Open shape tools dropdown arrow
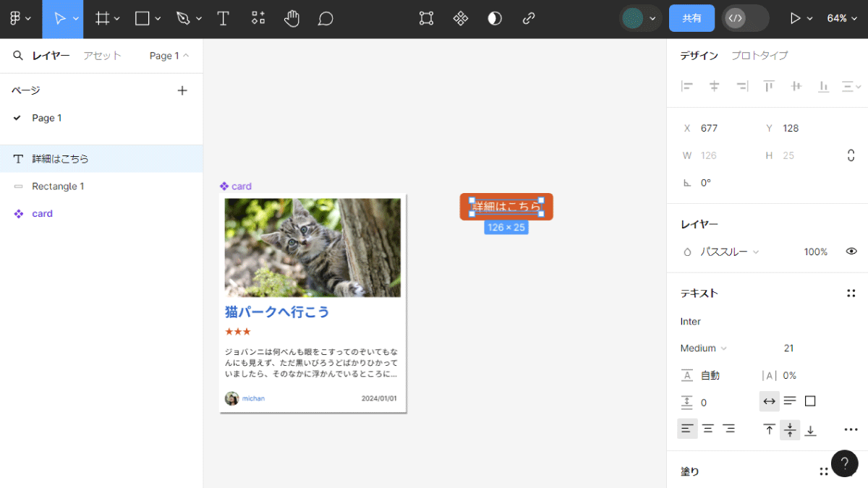This screenshot has width=868, height=488. coord(158,20)
